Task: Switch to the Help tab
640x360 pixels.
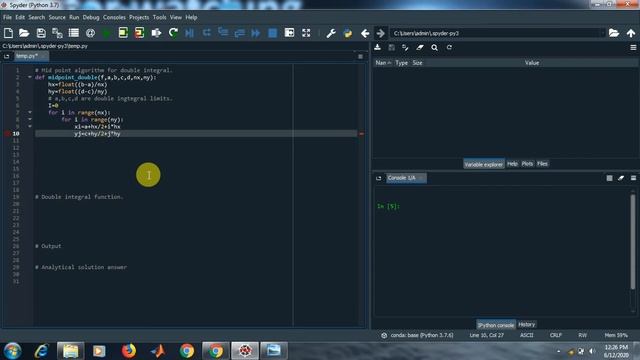Action: pos(512,164)
